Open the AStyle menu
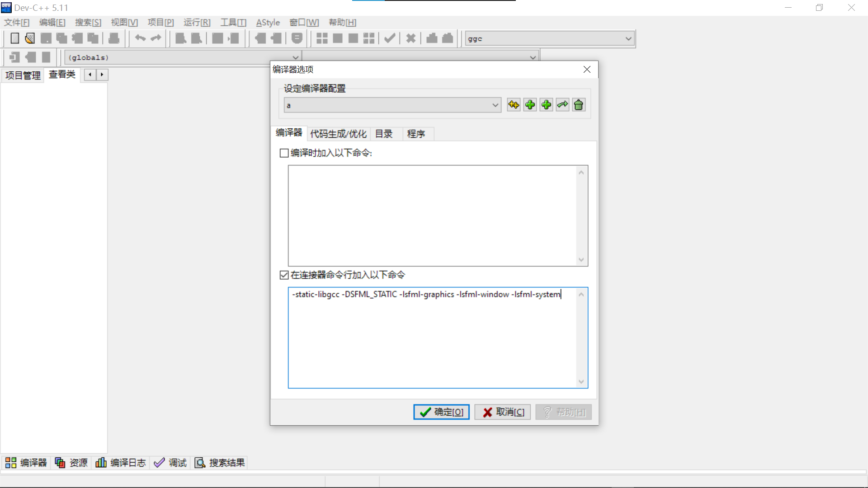Viewport: 868px width, 488px height. pyautogui.click(x=268, y=22)
